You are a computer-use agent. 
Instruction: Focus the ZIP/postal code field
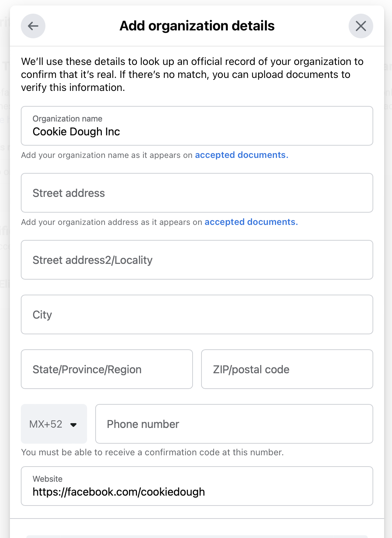click(287, 369)
